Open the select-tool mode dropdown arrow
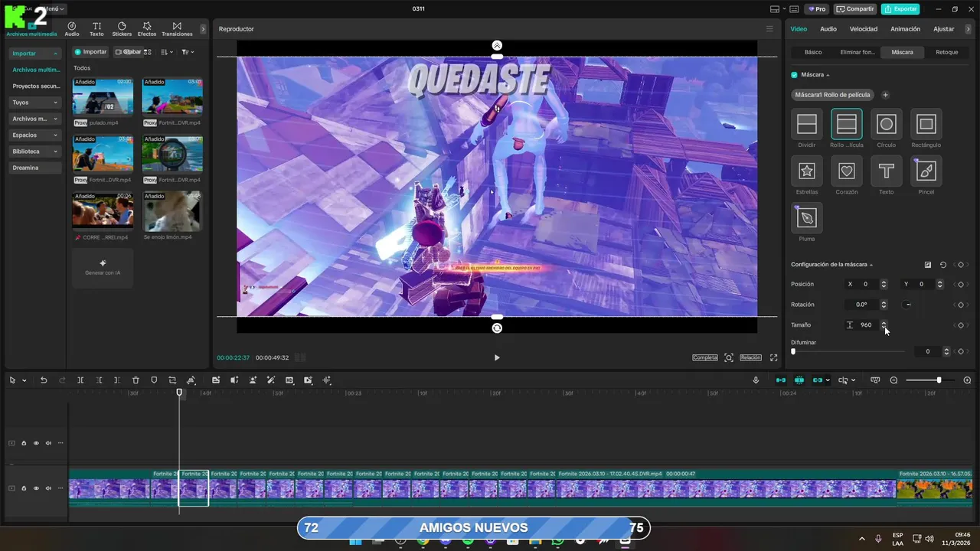This screenshot has width=980, height=551. pyautogui.click(x=24, y=380)
